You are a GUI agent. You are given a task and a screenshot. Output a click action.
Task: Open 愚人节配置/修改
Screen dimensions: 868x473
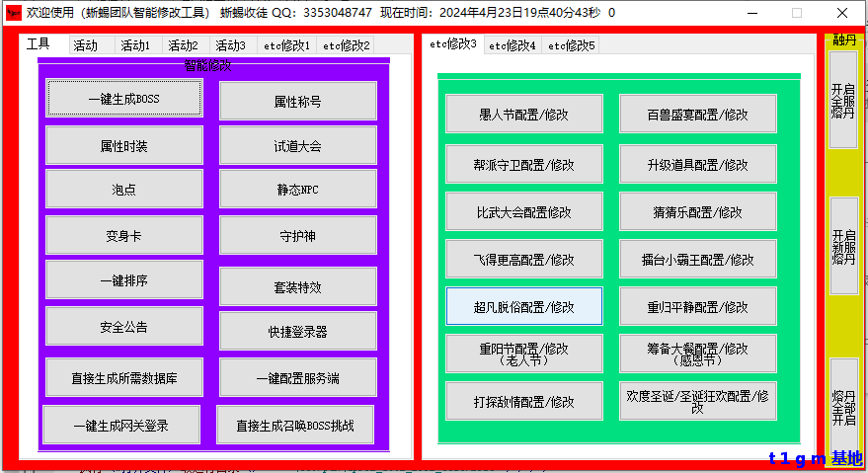coord(523,114)
